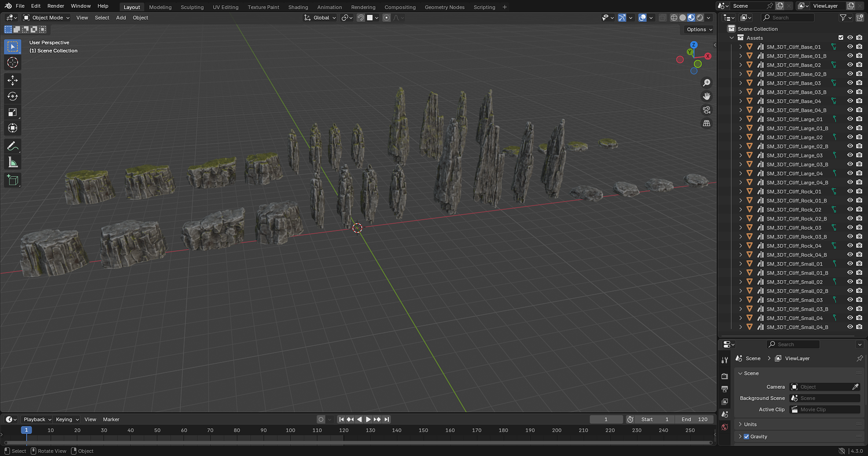Viewport: 868px width, 456px height.
Task: Open the Shading workspace tab
Action: pos(298,7)
